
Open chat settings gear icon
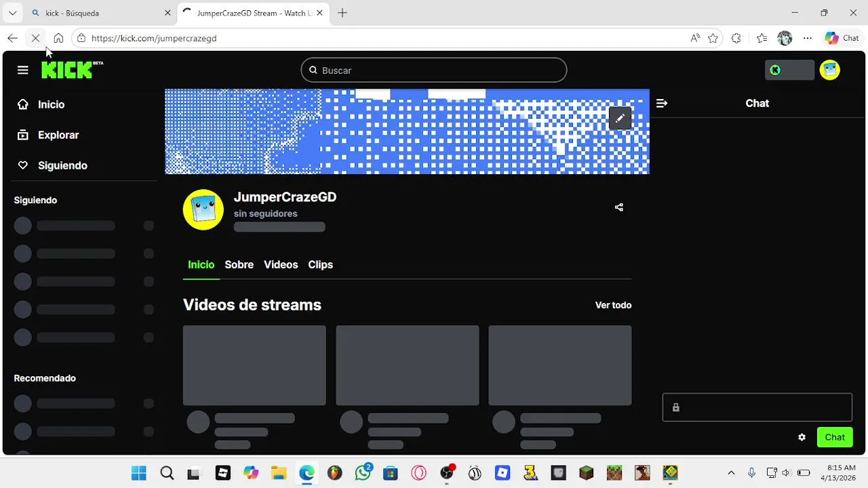point(802,437)
